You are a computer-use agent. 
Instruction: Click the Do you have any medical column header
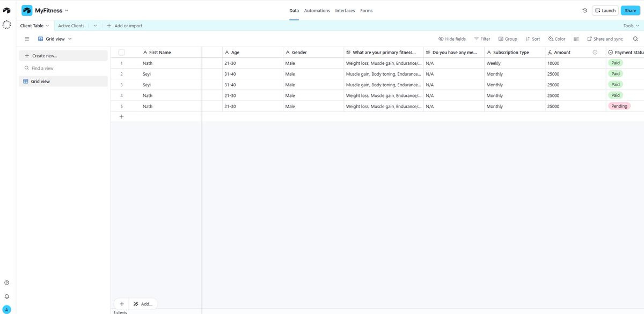[x=454, y=53]
